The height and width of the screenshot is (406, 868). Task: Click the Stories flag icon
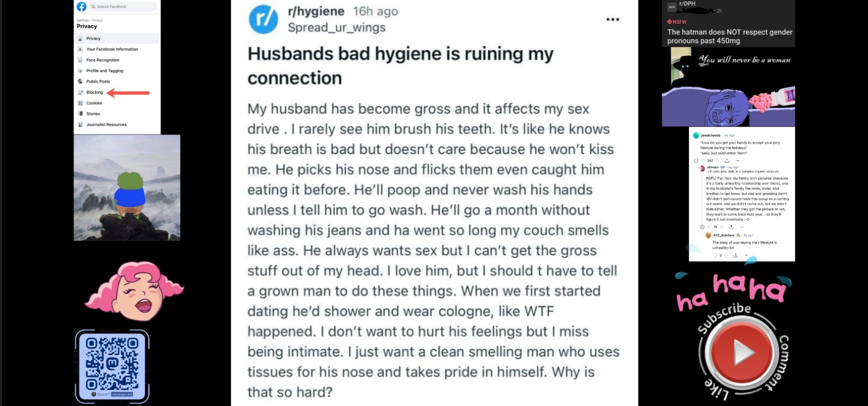tap(80, 114)
